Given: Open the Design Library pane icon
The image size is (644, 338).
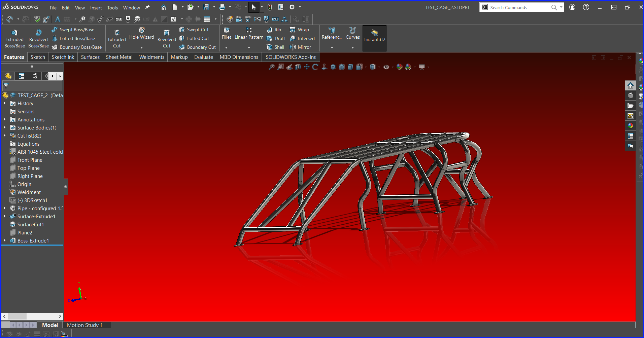Looking at the screenshot, I should click(x=631, y=96).
